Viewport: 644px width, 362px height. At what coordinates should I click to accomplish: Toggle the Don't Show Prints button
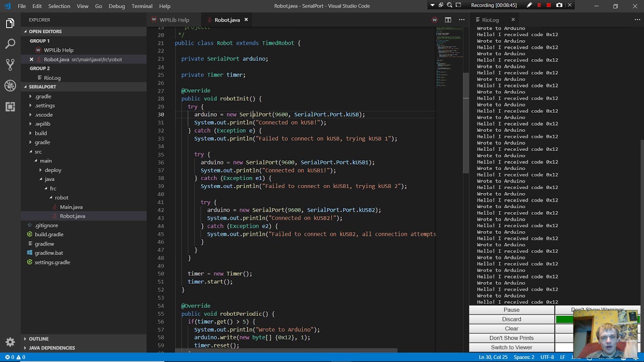(511, 338)
